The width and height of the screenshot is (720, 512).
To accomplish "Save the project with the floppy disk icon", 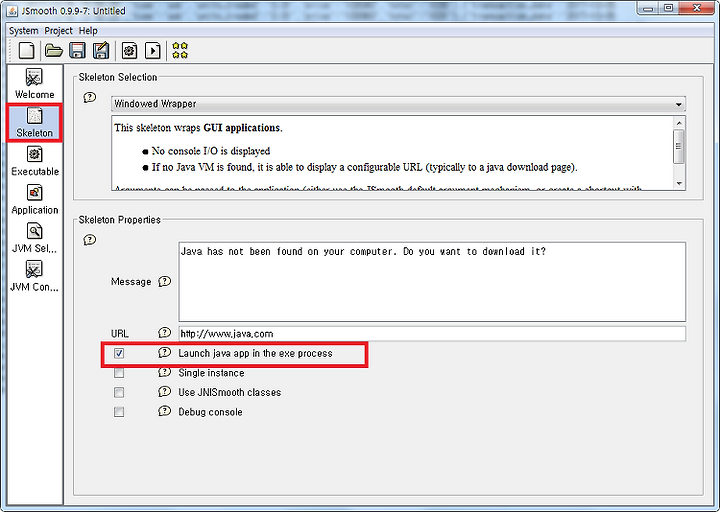I will 77,50.
